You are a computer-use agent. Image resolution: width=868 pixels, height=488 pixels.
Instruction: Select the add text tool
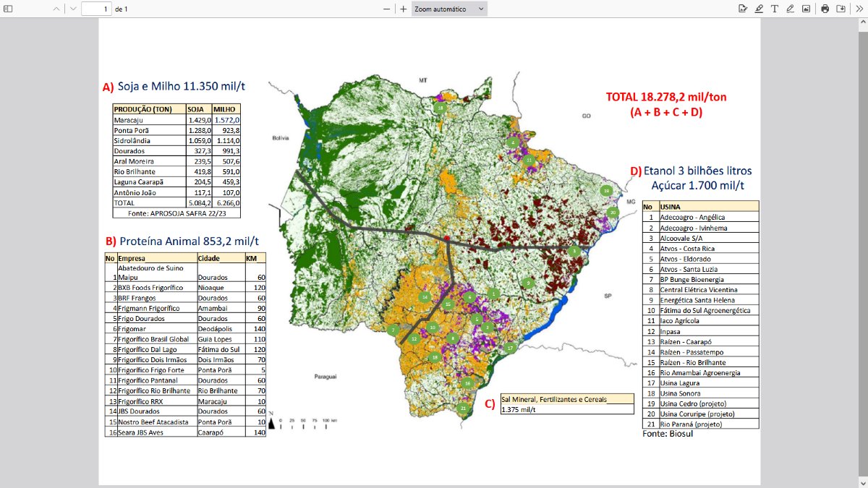pos(775,9)
